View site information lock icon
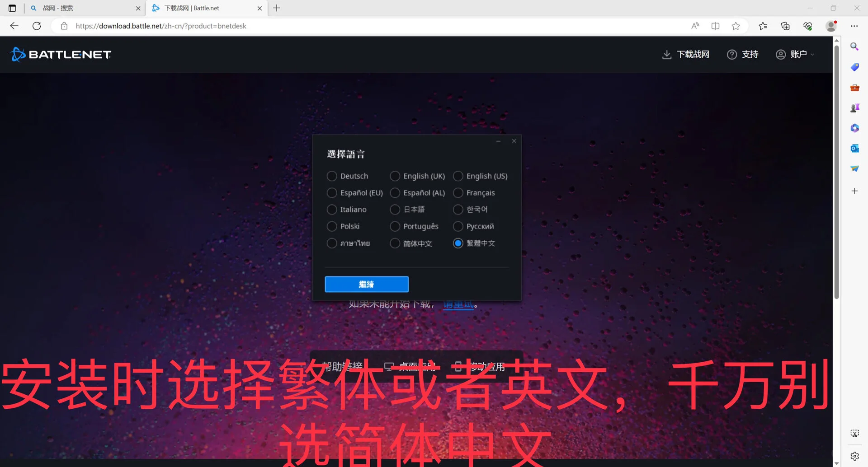Image resolution: width=868 pixels, height=467 pixels. [64, 26]
